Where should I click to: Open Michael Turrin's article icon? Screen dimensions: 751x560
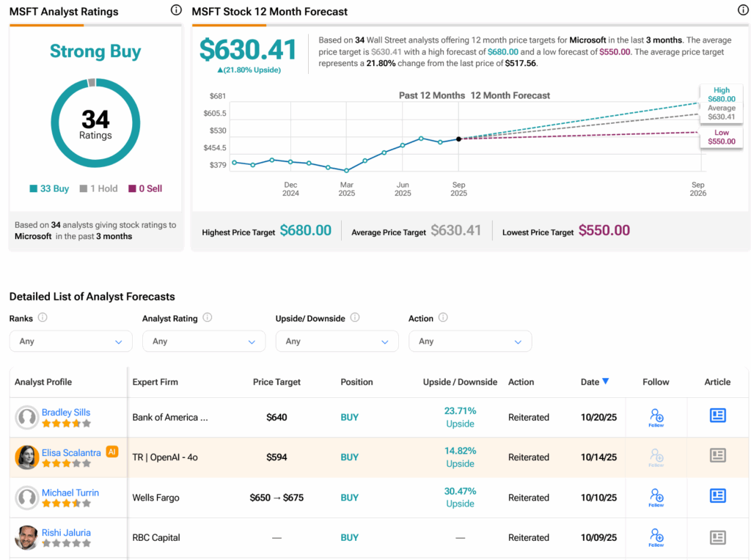pos(717,496)
